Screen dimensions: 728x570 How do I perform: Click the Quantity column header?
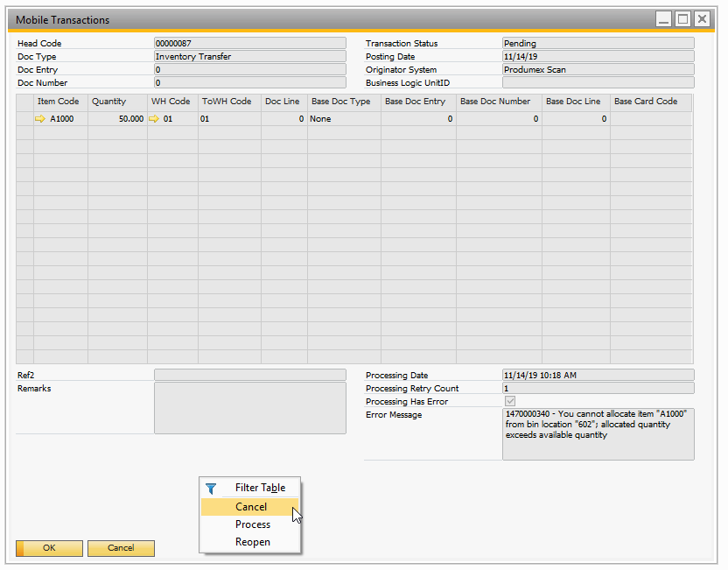pos(109,102)
